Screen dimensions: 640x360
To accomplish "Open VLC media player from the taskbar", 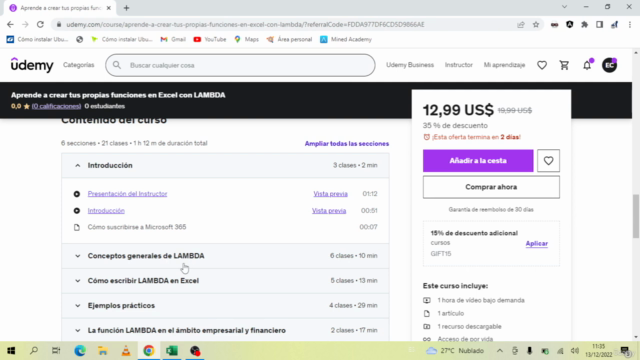I will coord(126,351).
